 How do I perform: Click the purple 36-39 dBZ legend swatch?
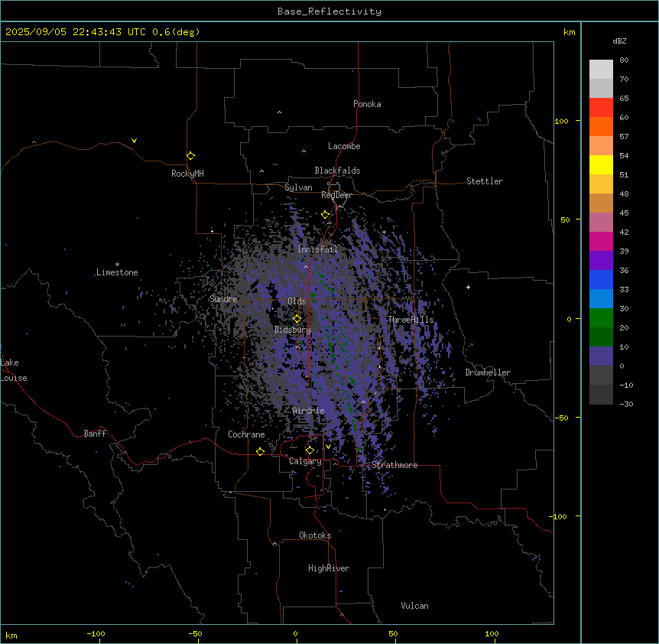pyautogui.click(x=601, y=261)
